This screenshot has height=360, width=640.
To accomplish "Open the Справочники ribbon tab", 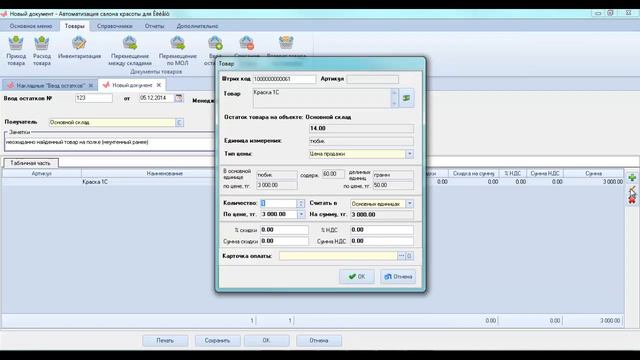I will [x=114, y=26].
